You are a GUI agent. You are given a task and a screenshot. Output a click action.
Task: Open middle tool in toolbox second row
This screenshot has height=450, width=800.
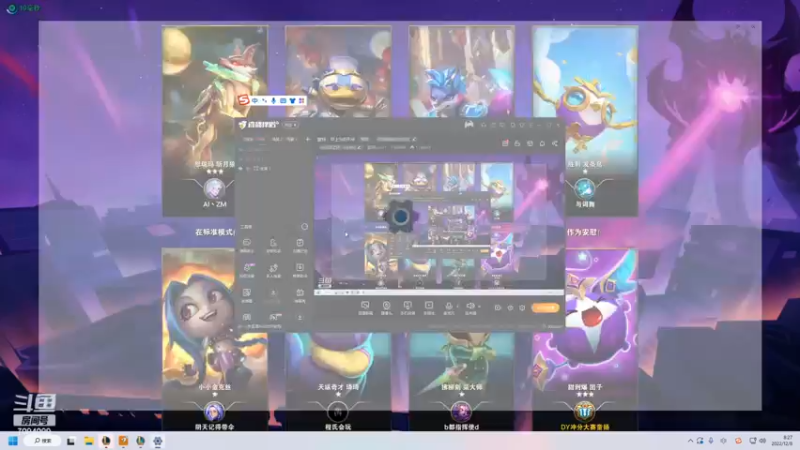[273, 270]
